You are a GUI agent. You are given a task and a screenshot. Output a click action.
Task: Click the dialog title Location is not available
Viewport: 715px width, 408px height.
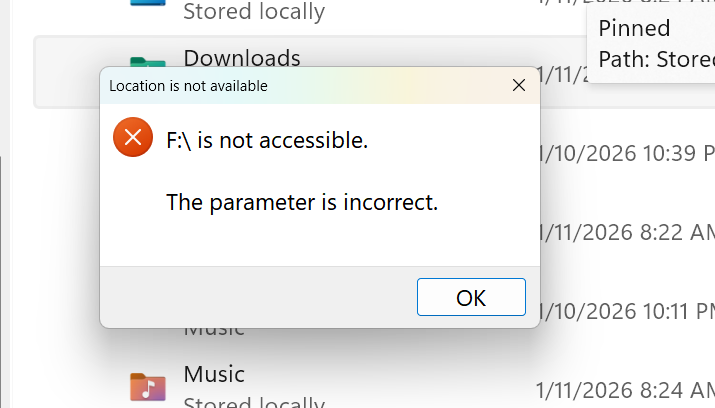(188, 86)
